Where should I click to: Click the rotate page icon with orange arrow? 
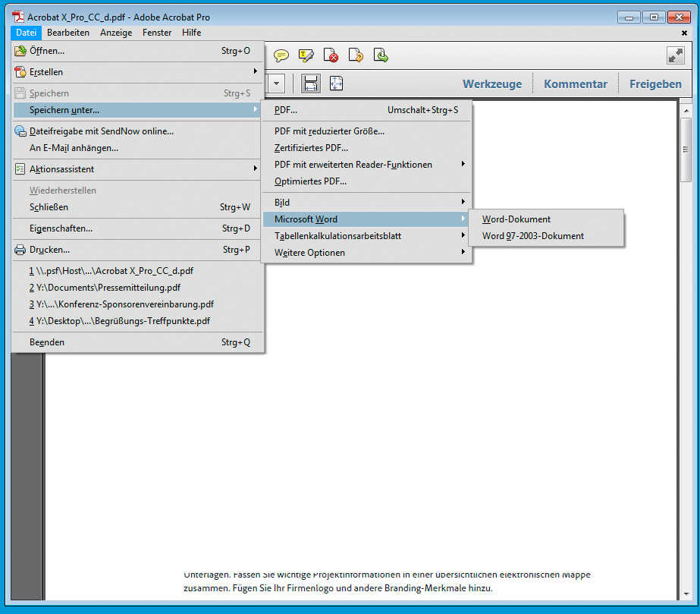(356, 55)
